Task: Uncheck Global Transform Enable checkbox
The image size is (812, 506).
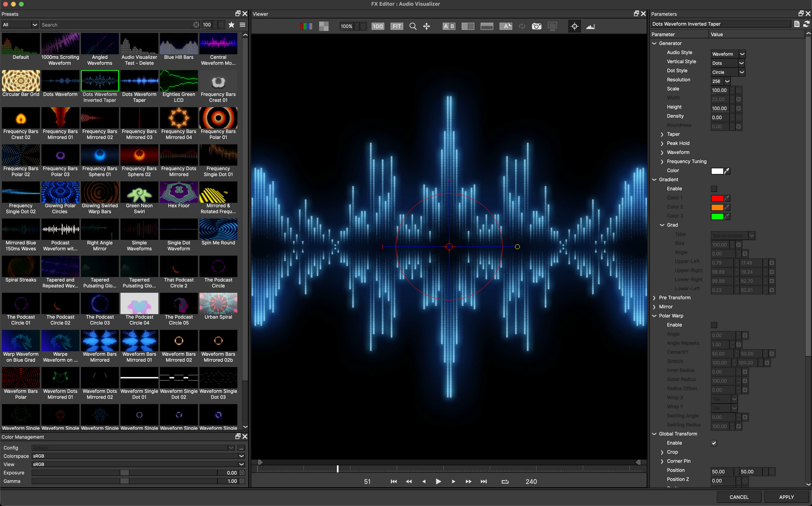Action: (714, 443)
